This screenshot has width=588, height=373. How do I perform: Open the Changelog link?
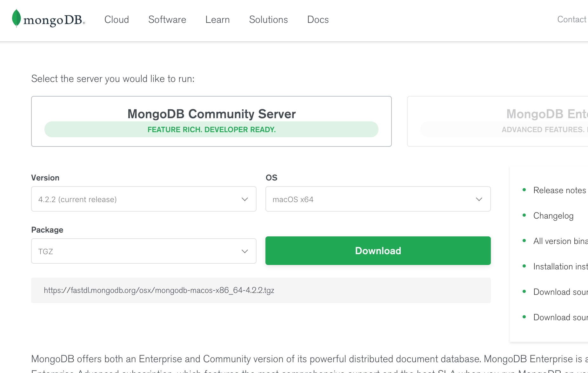(x=553, y=216)
